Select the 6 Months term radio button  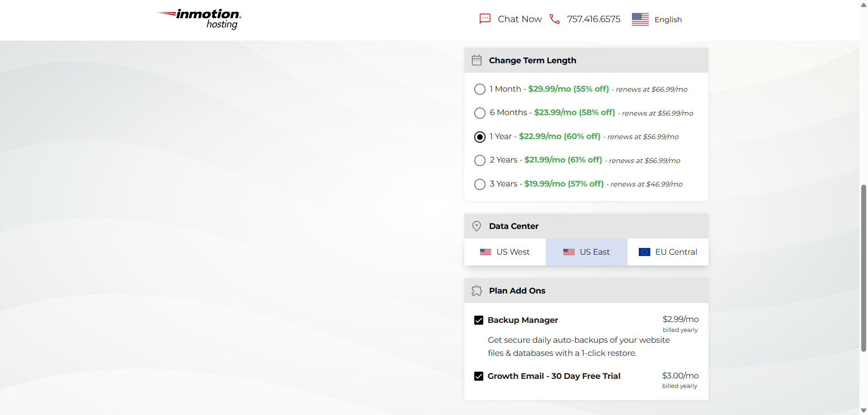pyautogui.click(x=480, y=113)
